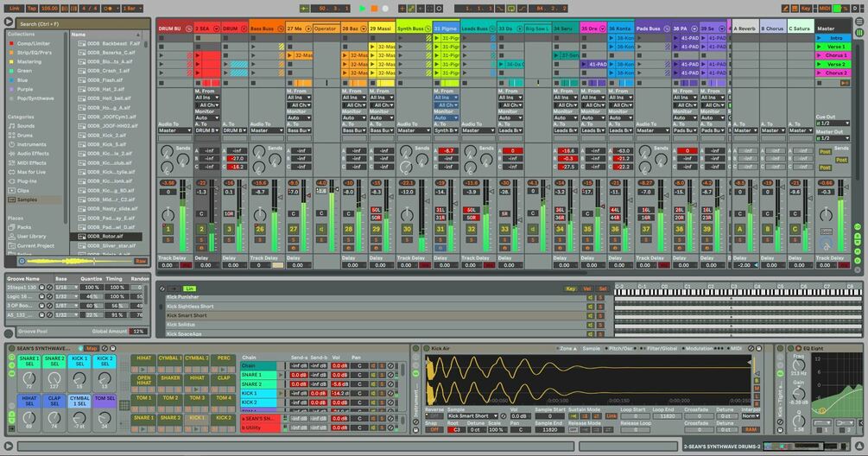This screenshot has width=868, height=456.
Task: Open the Filter/Global tab in Kick Air
Action: coord(662,349)
